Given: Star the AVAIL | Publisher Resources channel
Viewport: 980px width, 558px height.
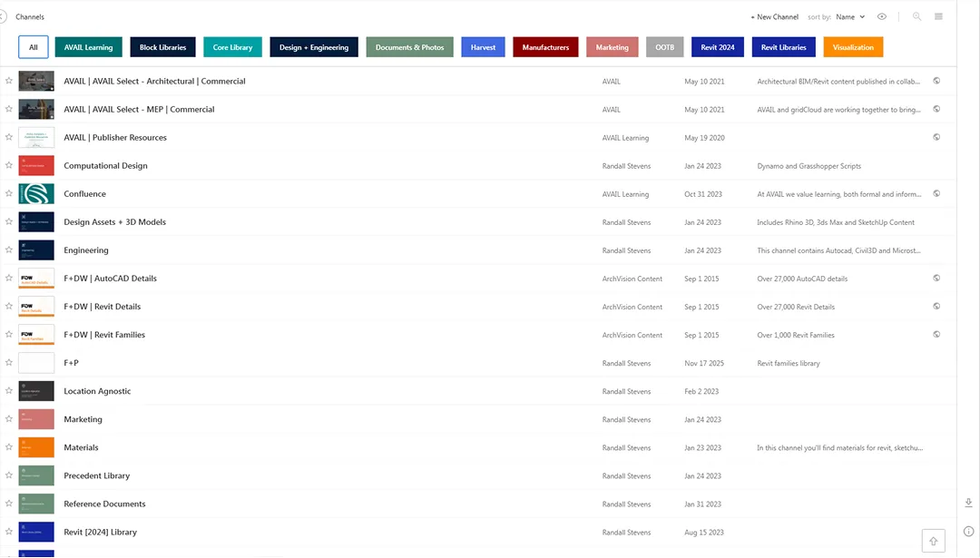Looking at the screenshot, I should pyautogui.click(x=9, y=138).
